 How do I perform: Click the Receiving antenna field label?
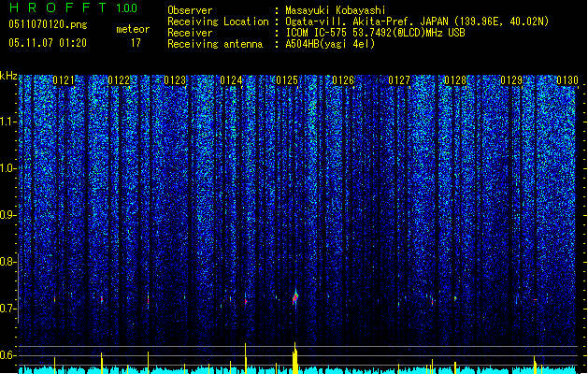[x=215, y=44]
